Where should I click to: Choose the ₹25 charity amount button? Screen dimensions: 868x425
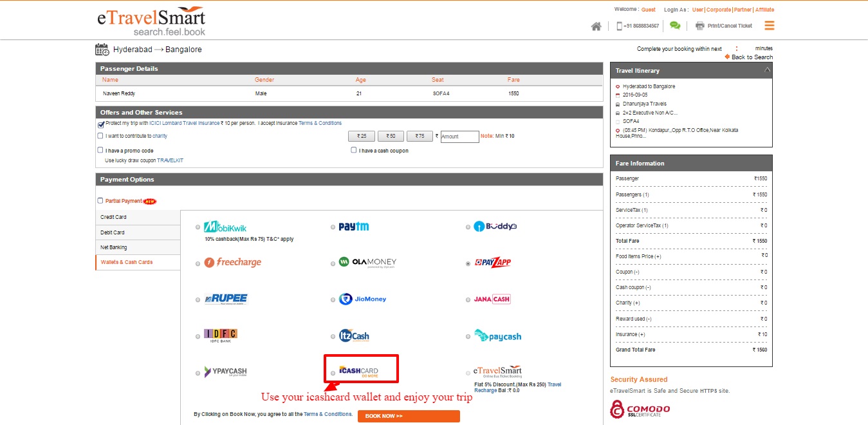[x=362, y=137]
